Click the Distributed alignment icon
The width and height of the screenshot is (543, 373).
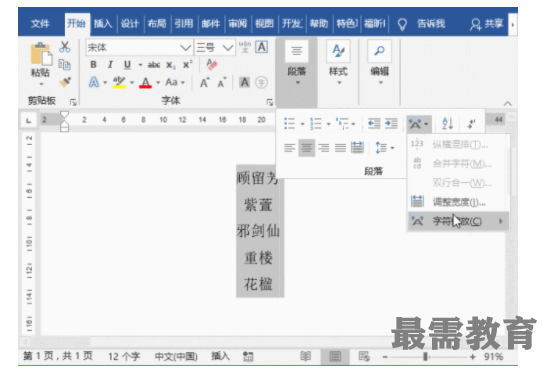pyautogui.click(x=357, y=148)
